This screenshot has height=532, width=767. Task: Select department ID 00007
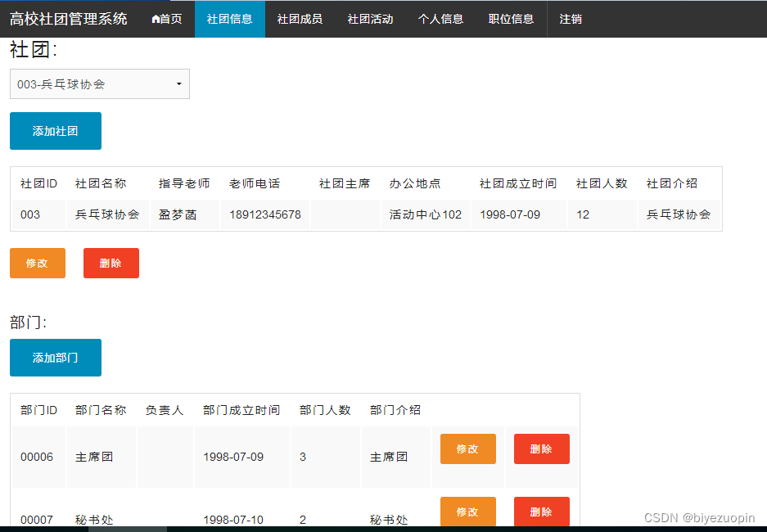click(37, 519)
